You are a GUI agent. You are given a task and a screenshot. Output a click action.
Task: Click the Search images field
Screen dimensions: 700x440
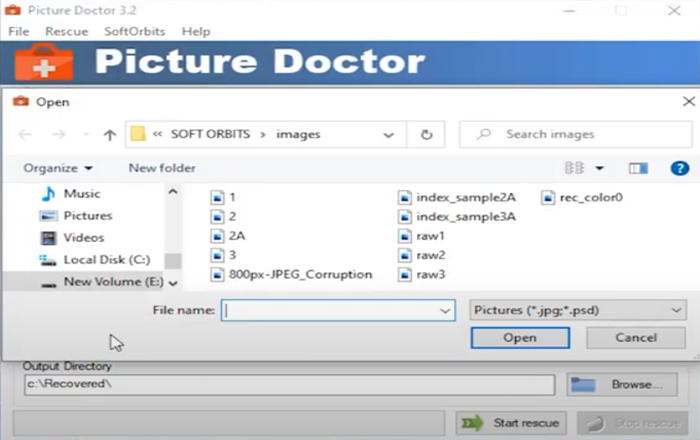point(576,134)
